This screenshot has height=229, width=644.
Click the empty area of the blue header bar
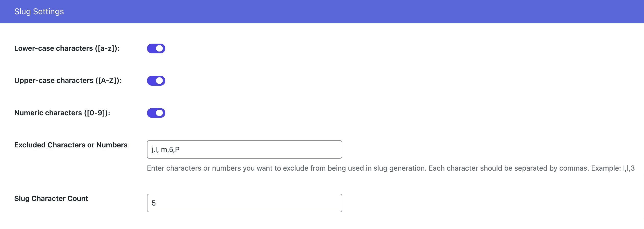357,11
